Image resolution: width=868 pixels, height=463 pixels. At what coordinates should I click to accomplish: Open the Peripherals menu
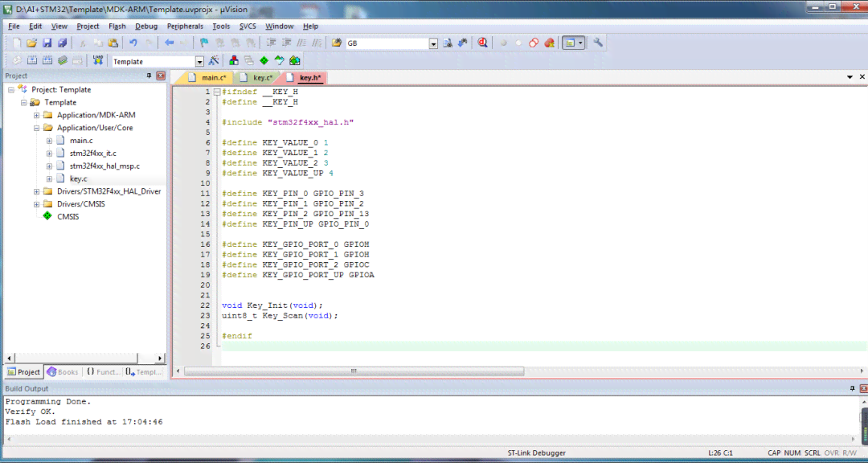(x=185, y=26)
